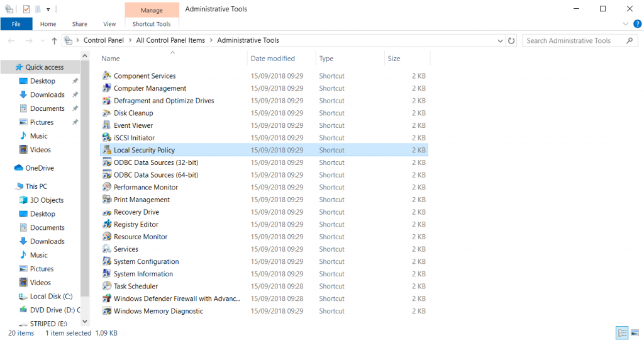
Task: Click the Control Panel breadcrumb
Action: (104, 40)
